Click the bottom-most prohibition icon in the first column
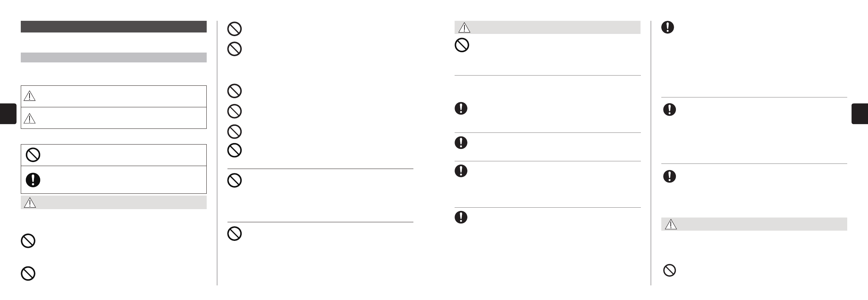Screen dimensions: 868x300 point(28,274)
